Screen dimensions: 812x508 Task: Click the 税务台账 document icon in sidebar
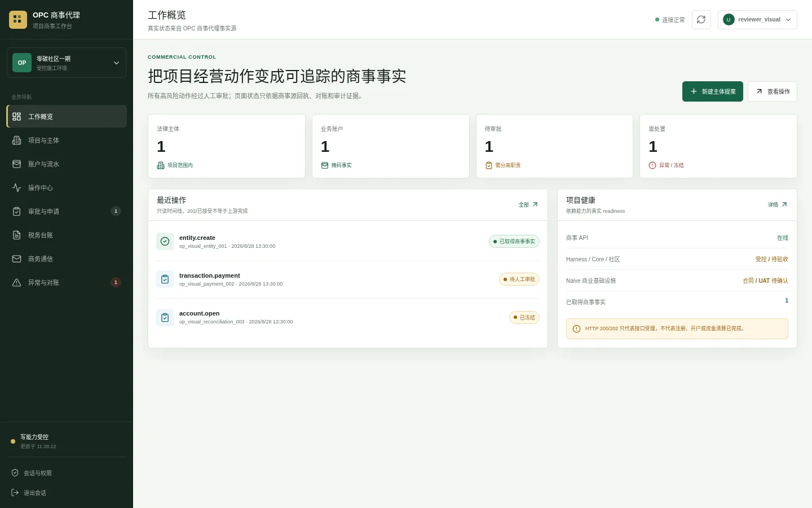(x=17, y=235)
